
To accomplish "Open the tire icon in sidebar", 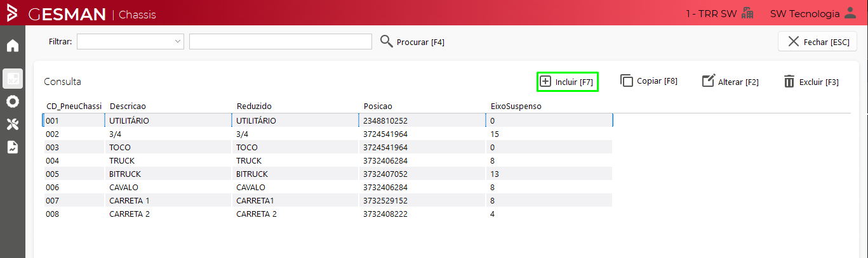I will point(13,101).
